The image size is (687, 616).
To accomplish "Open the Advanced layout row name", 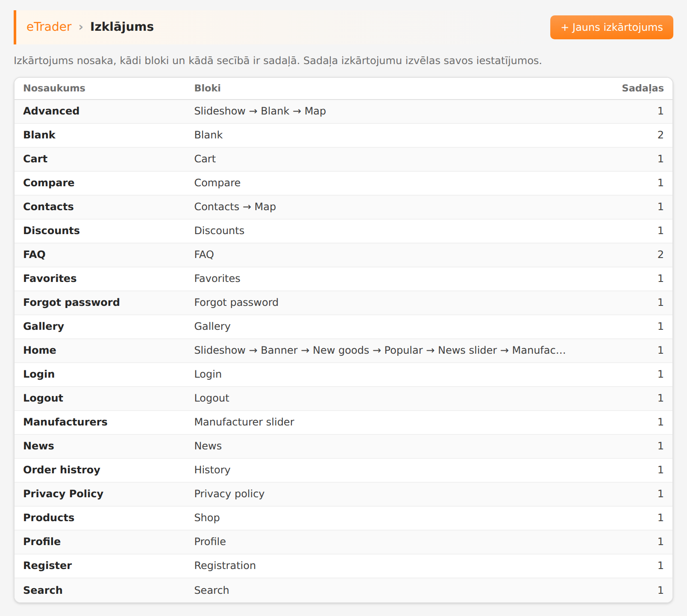I will pos(51,111).
